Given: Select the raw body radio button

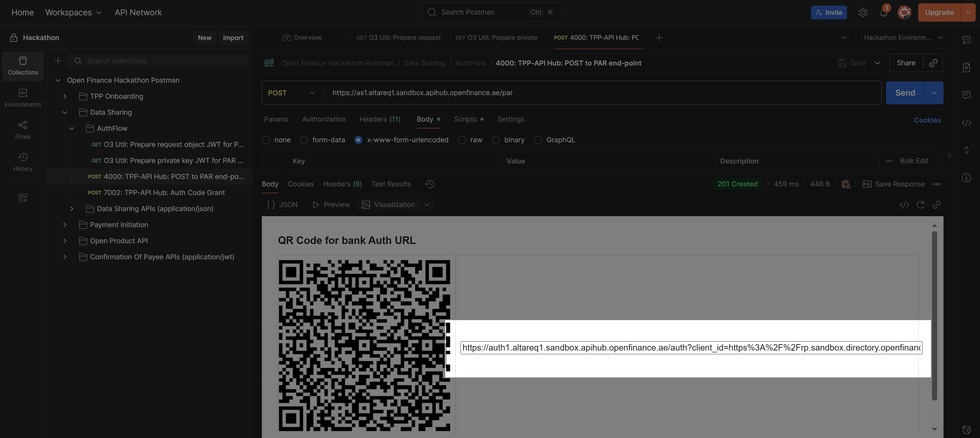Looking at the screenshot, I should [462, 140].
